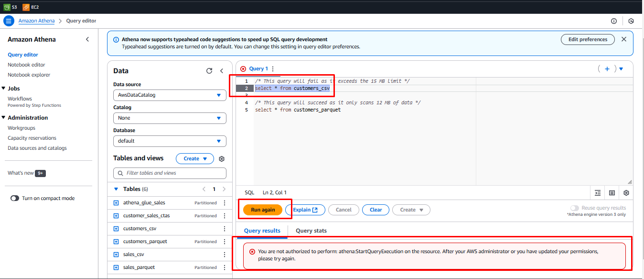This screenshot has height=279, width=644.
Task: Switch to the Query stats tab
Action: [x=311, y=231]
